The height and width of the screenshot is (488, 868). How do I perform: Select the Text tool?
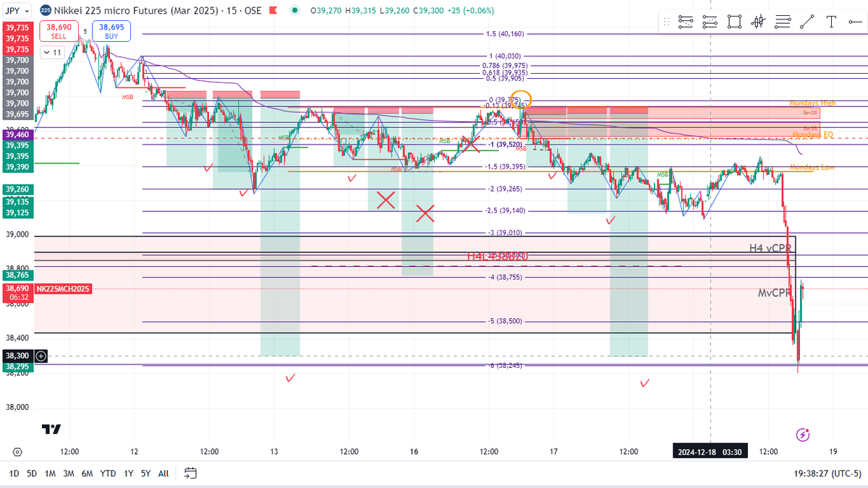coord(832,22)
